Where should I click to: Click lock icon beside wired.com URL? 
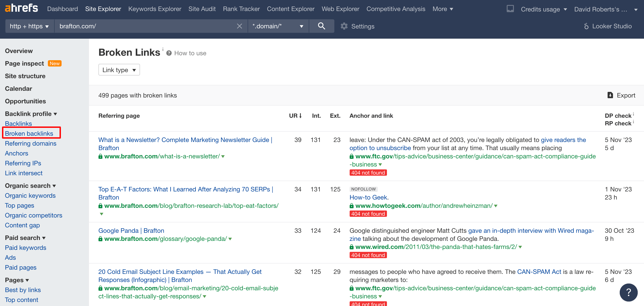point(351,247)
